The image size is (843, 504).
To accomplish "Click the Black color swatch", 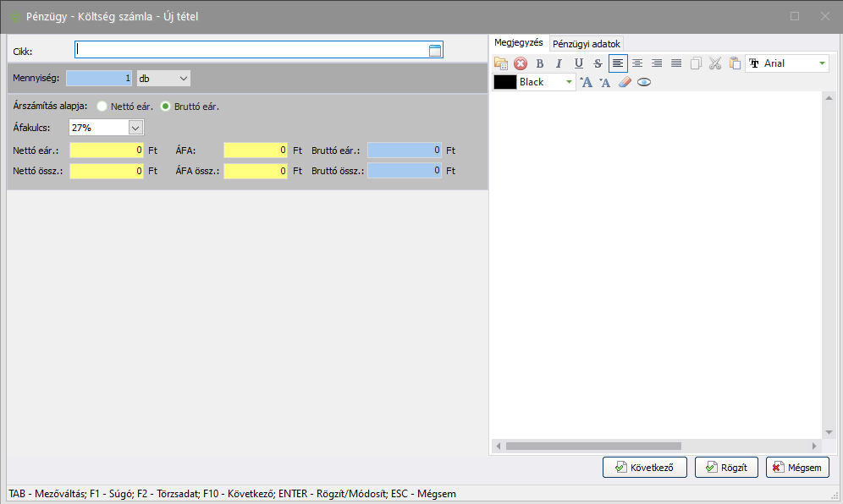I will pos(505,82).
